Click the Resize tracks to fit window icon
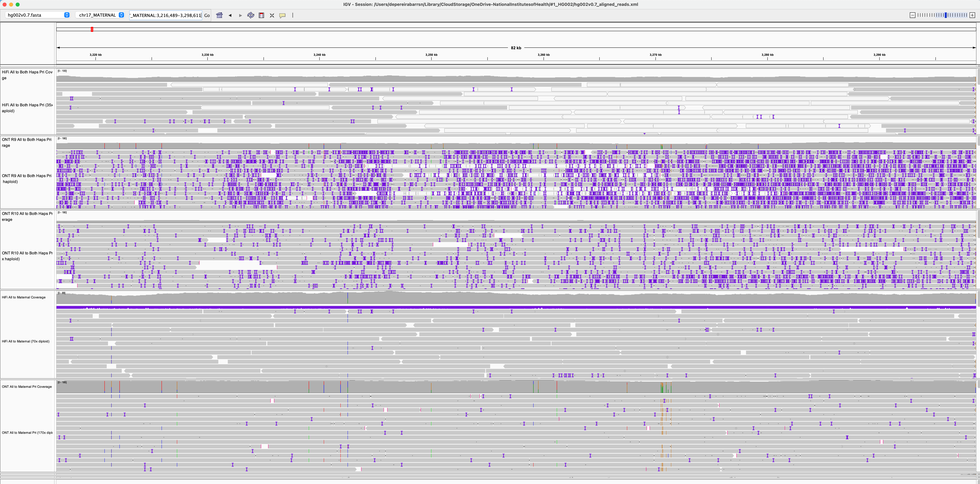Image resolution: width=980 pixels, height=484 pixels. click(x=272, y=15)
